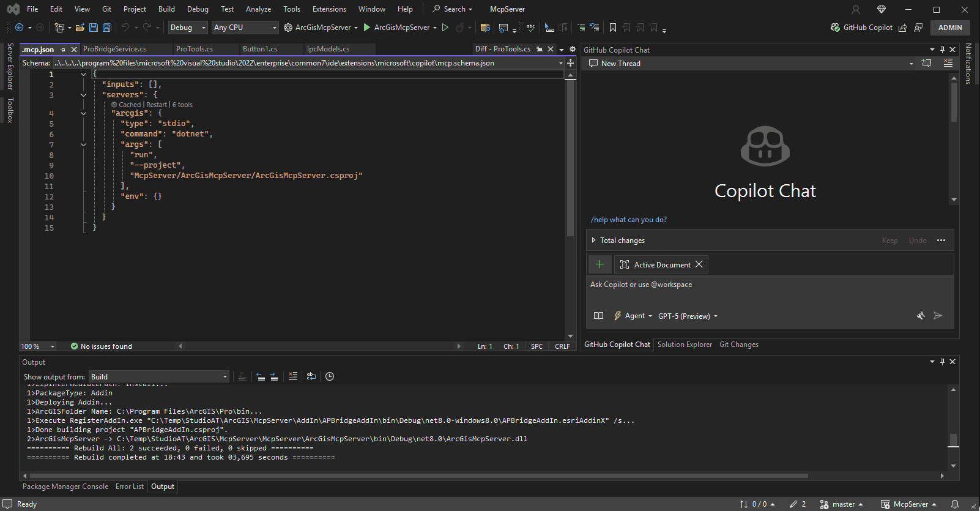The height and width of the screenshot is (511, 980).
Task: Toggle keep-open pin on Diff - ProTools.cs tab
Action: click(540, 49)
